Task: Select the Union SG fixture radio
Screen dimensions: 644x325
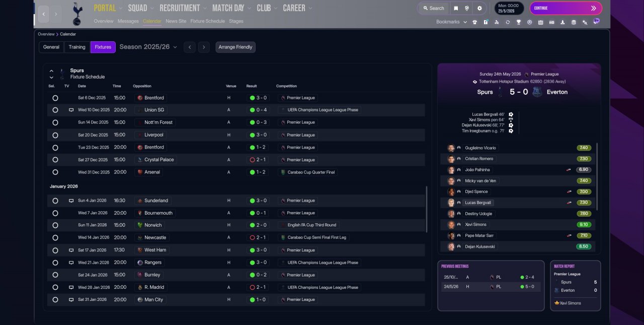Action: (x=55, y=110)
